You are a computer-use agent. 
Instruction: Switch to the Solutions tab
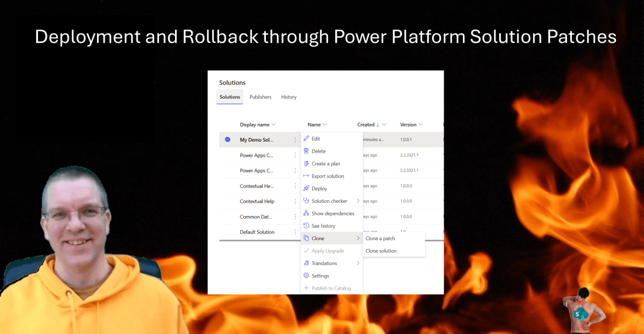230,97
